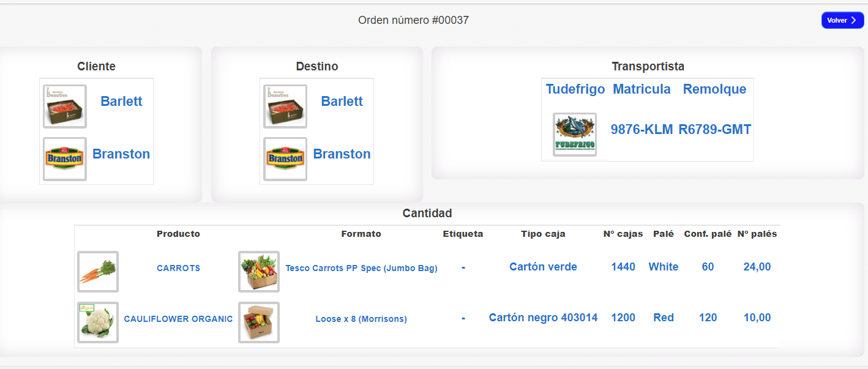Image resolution: width=868 pixels, height=369 pixels.
Task: Click the cauliflower product image
Action: tap(98, 322)
